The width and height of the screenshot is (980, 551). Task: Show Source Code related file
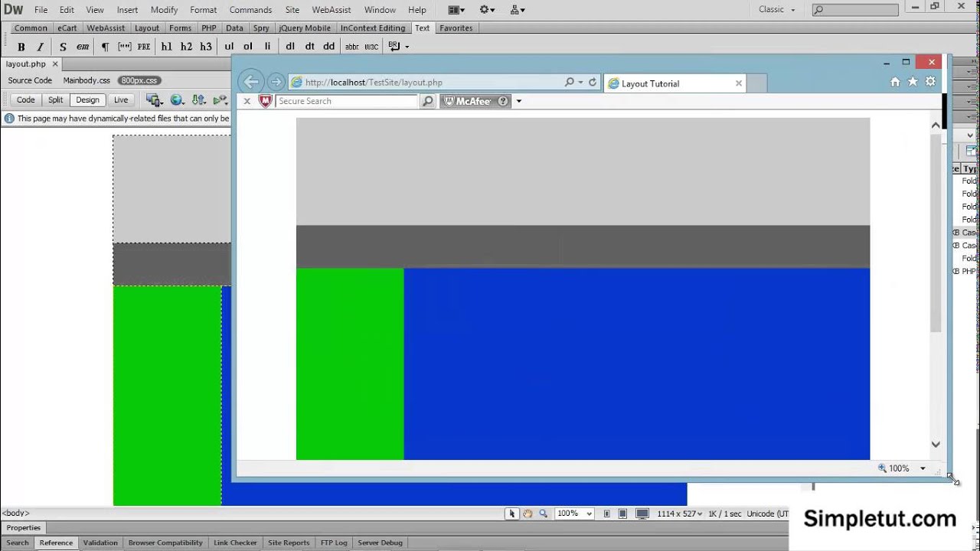click(x=30, y=80)
